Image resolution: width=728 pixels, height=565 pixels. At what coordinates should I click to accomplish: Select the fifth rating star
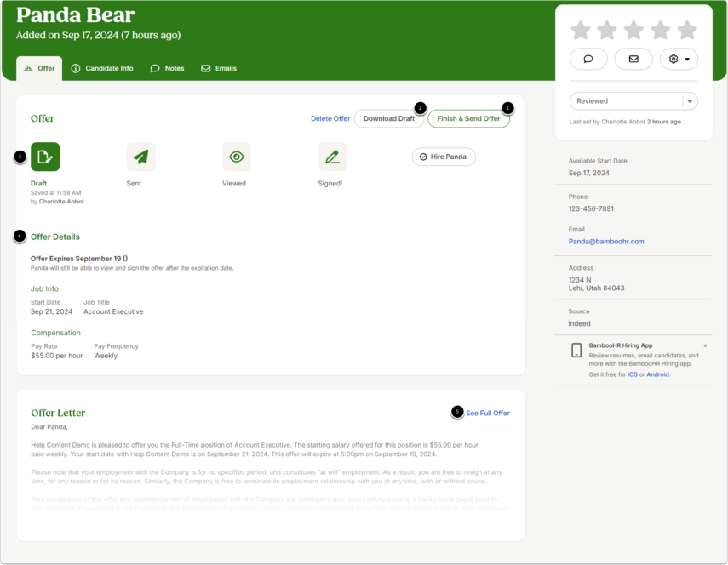click(687, 31)
